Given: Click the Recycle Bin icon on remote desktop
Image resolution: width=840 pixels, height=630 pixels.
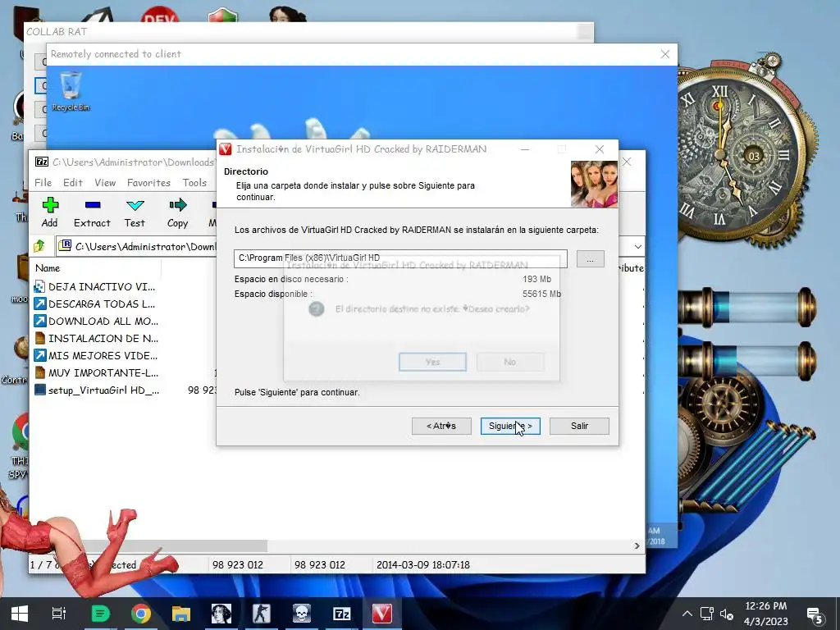Looking at the screenshot, I should (x=71, y=92).
